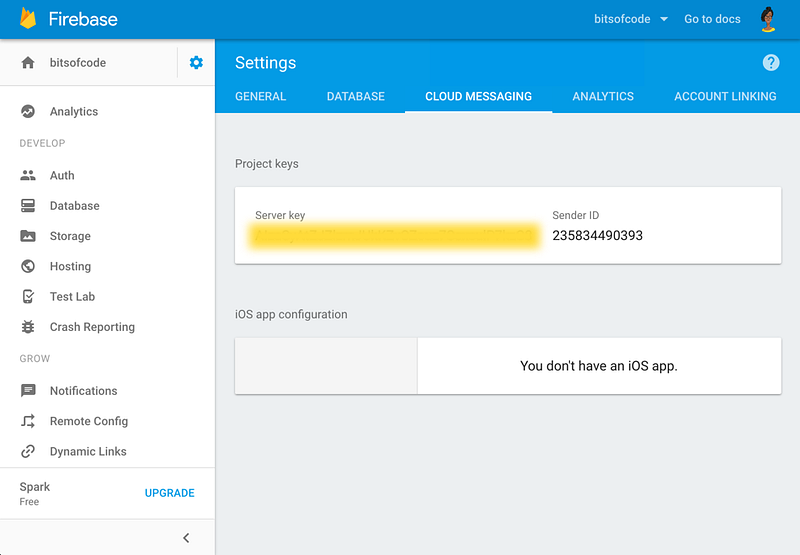This screenshot has height=555, width=800.
Task: Click the Spark plan name
Action: [35, 487]
